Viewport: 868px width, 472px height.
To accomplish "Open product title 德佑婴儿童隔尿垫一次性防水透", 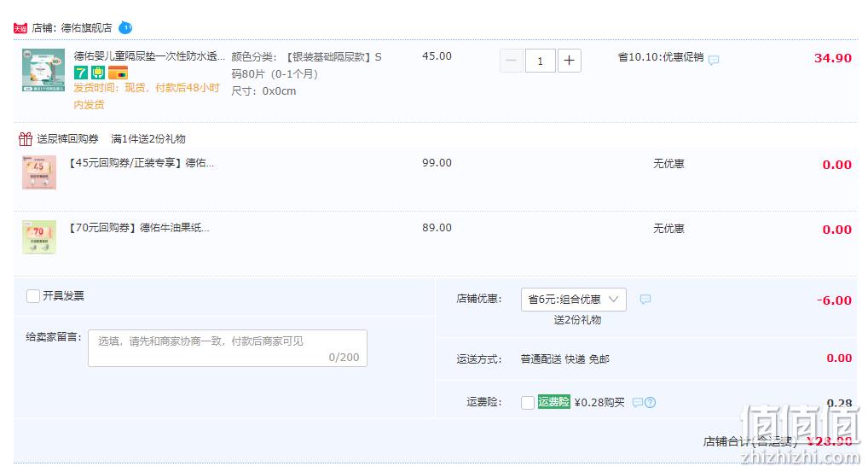I will point(149,56).
